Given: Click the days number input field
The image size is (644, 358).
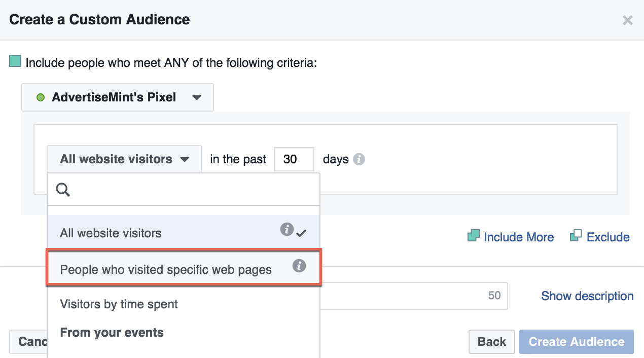Looking at the screenshot, I should pyautogui.click(x=294, y=159).
